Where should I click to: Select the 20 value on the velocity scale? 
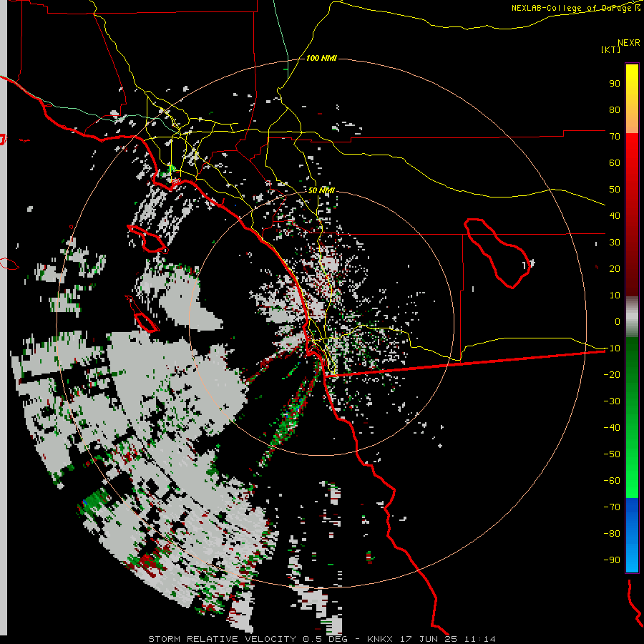click(615, 269)
